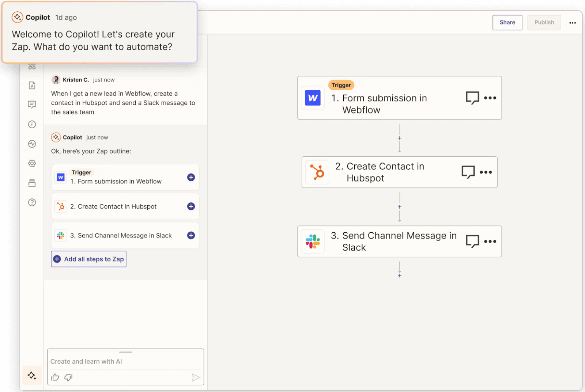
Task: Open comment on Form submission in Webflow card
Action: pos(472,98)
